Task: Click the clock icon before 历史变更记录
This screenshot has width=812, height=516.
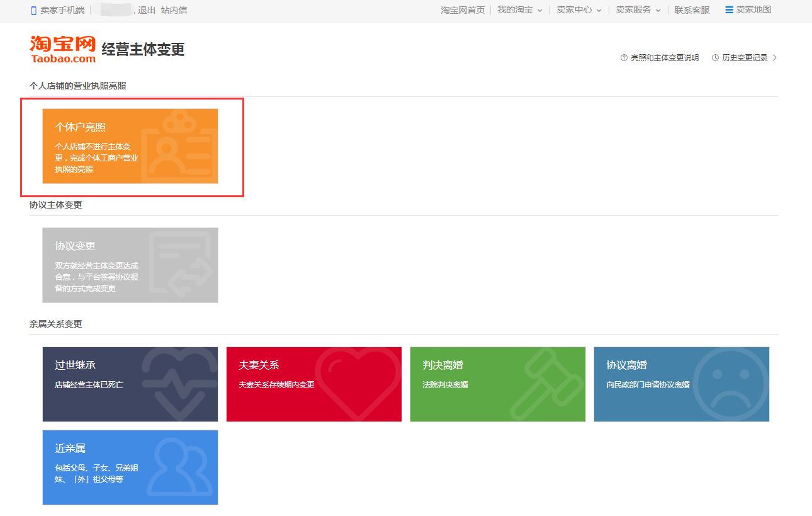Action: coord(714,57)
